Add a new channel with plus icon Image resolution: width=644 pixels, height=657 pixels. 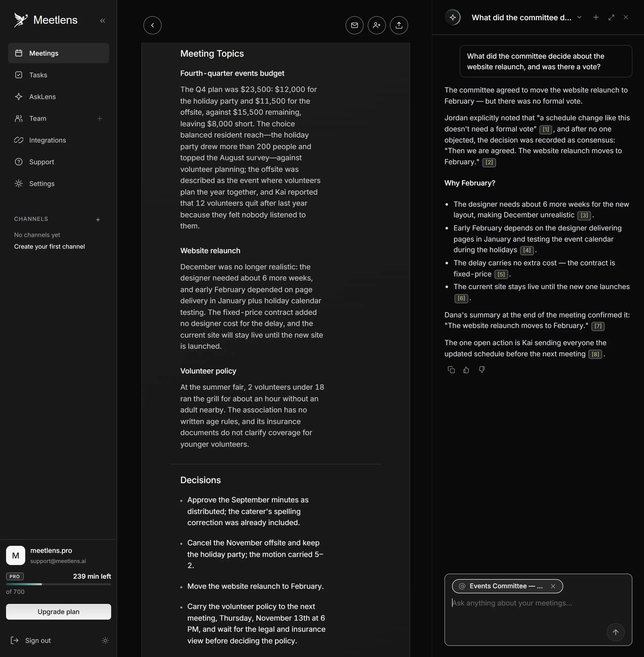[98, 220]
